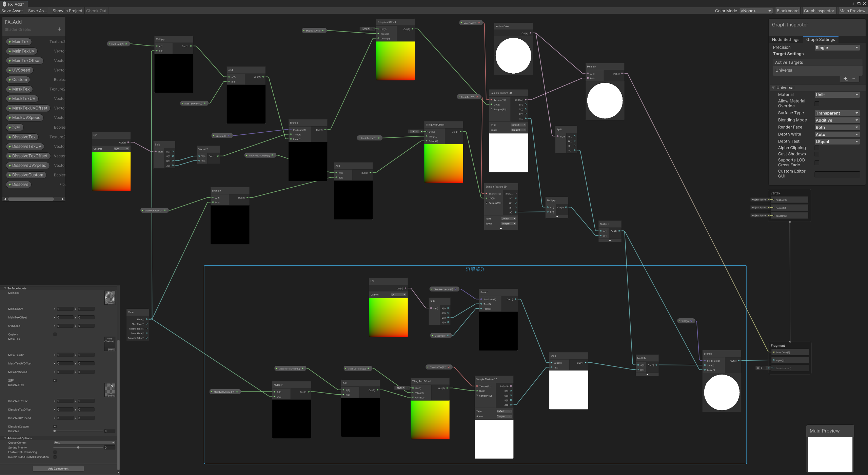Add an active target with plus icon
This screenshot has height=475, width=868.
845,79
